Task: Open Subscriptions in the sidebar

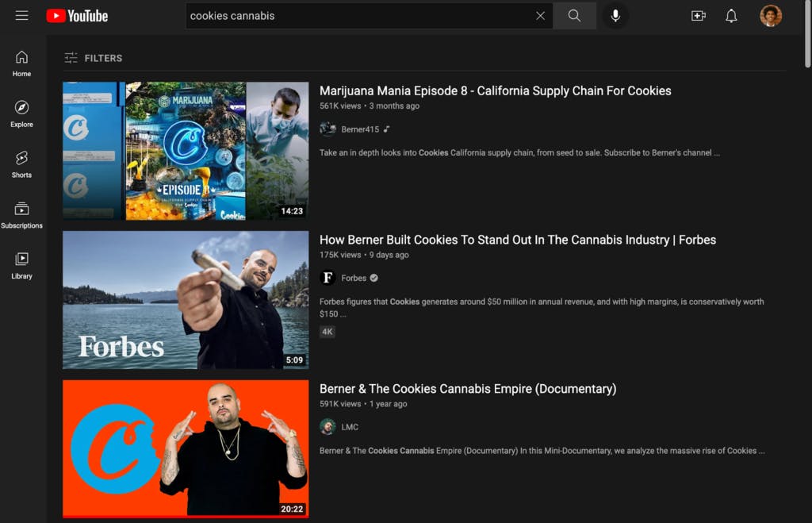Action: [21, 216]
